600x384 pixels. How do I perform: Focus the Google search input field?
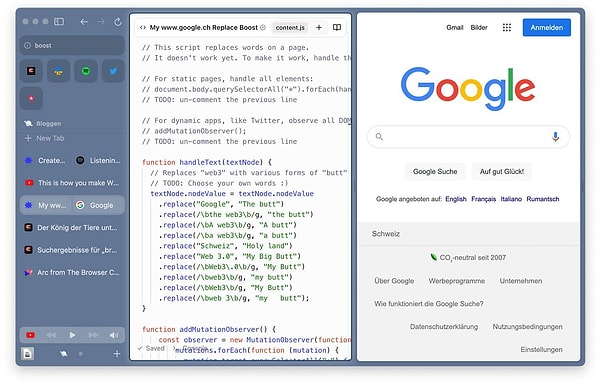pyautogui.click(x=468, y=137)
